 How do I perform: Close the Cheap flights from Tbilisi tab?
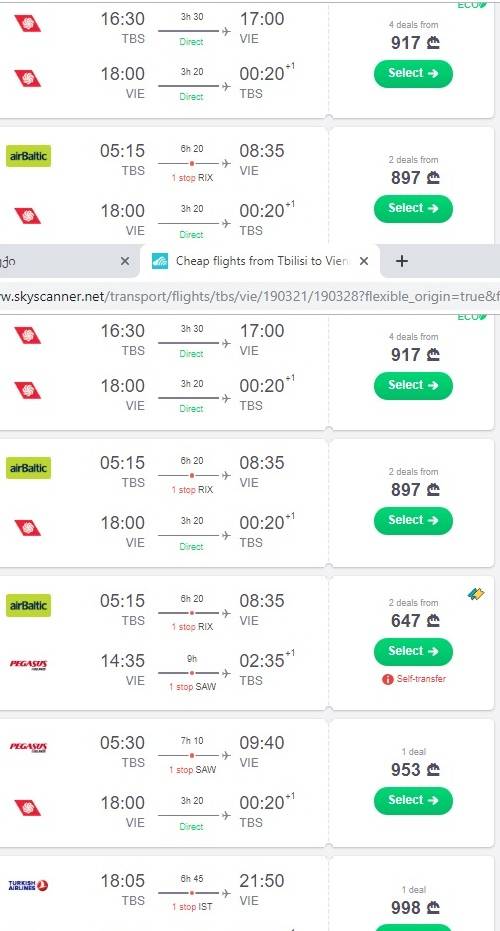click(x=364, y=261)
